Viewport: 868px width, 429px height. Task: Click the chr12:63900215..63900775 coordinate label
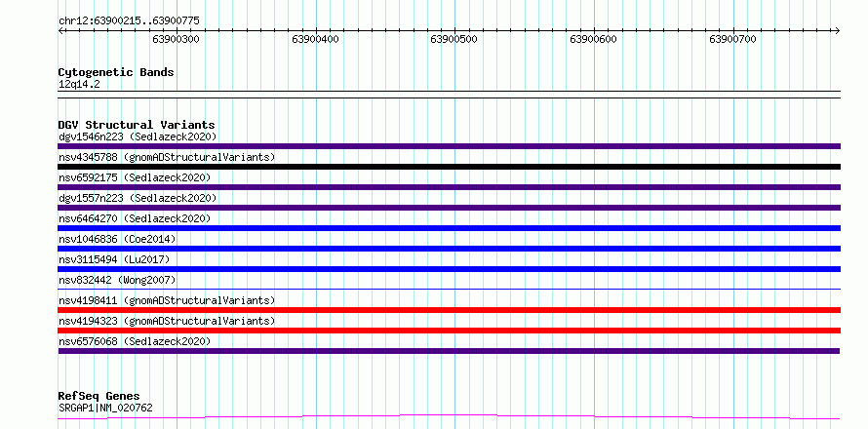[129, 21]
